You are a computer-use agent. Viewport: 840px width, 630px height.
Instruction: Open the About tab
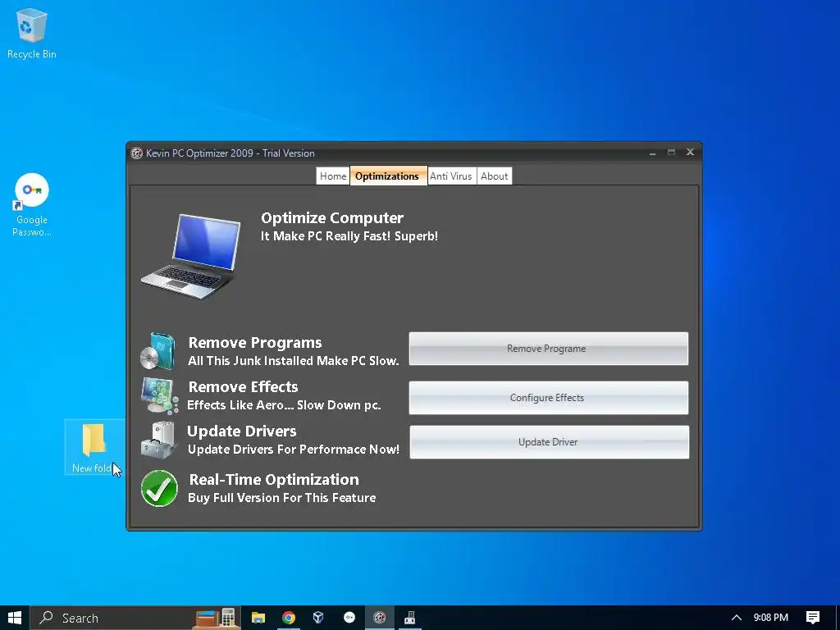(494, 176)
